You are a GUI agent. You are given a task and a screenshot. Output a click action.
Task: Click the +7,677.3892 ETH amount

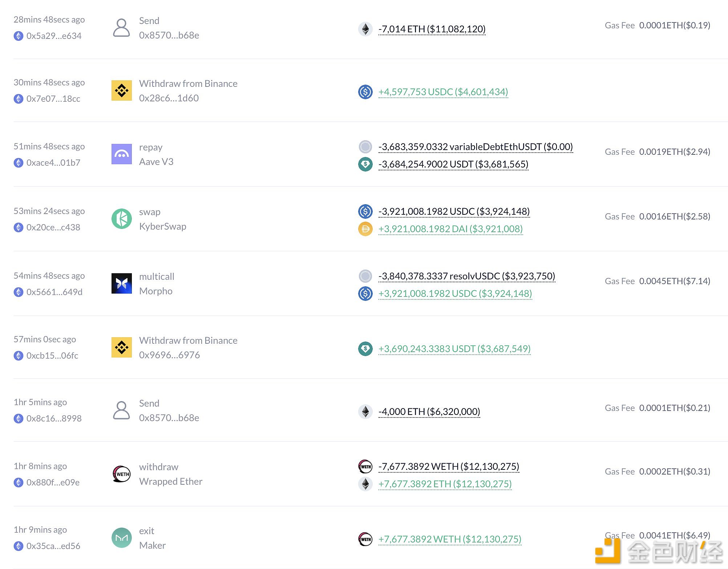tap(445, 484)
